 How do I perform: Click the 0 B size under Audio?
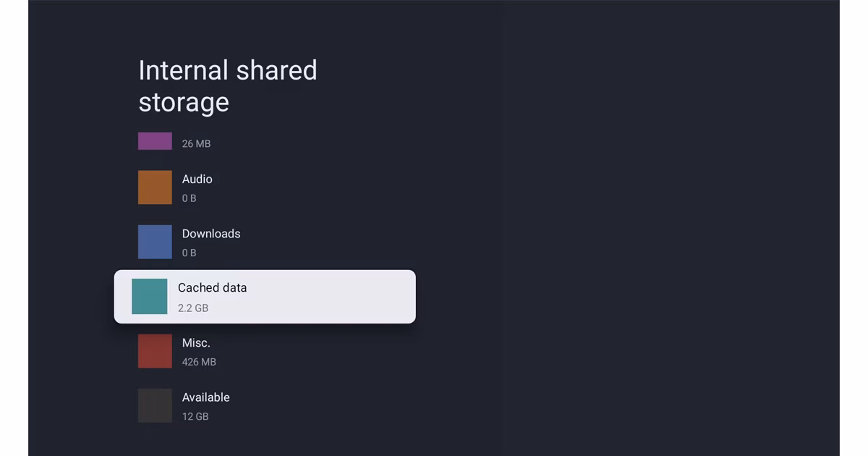tap(189, 198)
